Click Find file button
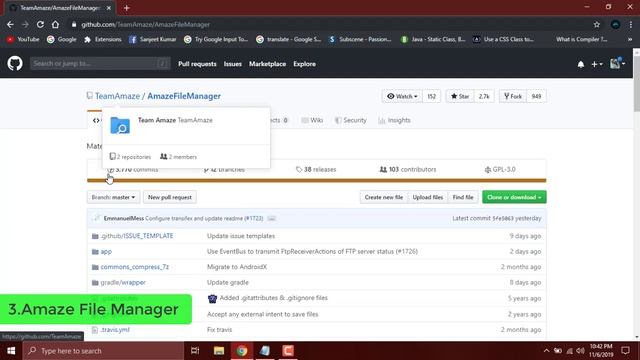This screenshot has height=360, width=640. pyautogui.click(x=463, y=197)
